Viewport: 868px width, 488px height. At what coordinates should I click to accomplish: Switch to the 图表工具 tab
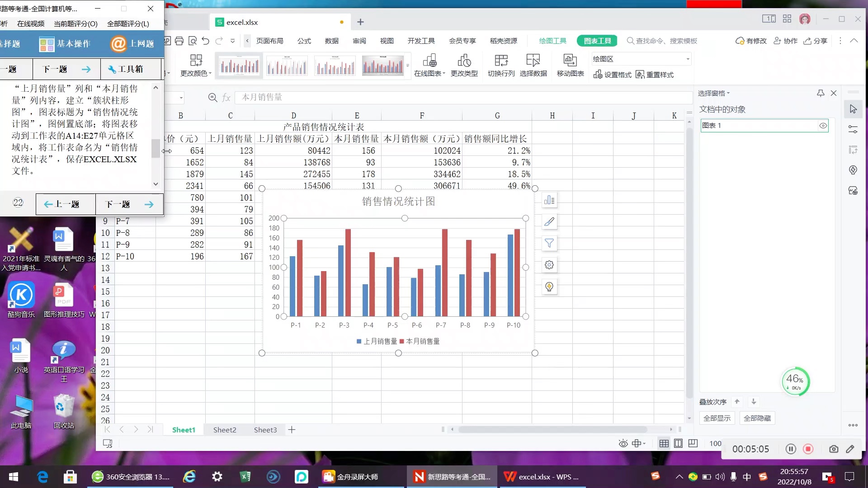point(597,41)
